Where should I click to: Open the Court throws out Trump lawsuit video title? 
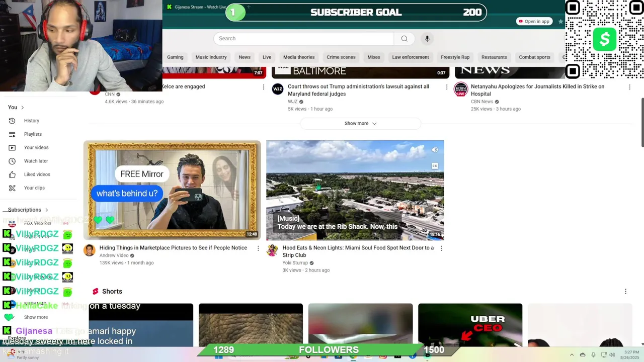[x=358, y=90]
